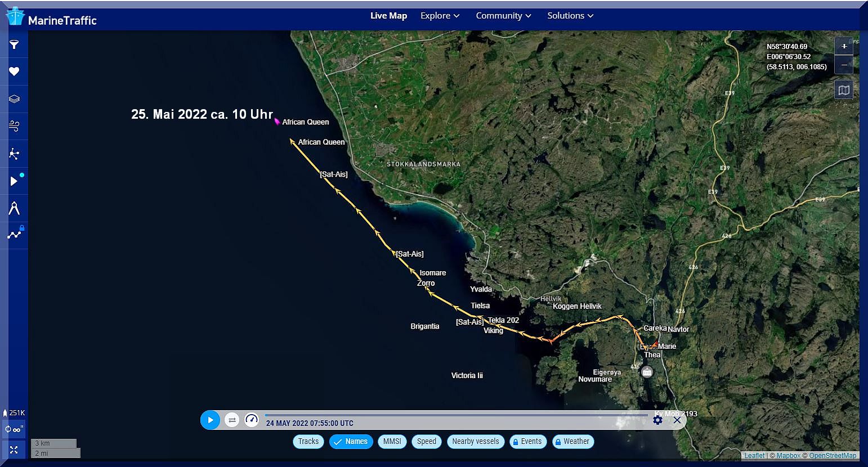
Task: Click the OpenStreetMap attribution link
Action: pos(833,456)
